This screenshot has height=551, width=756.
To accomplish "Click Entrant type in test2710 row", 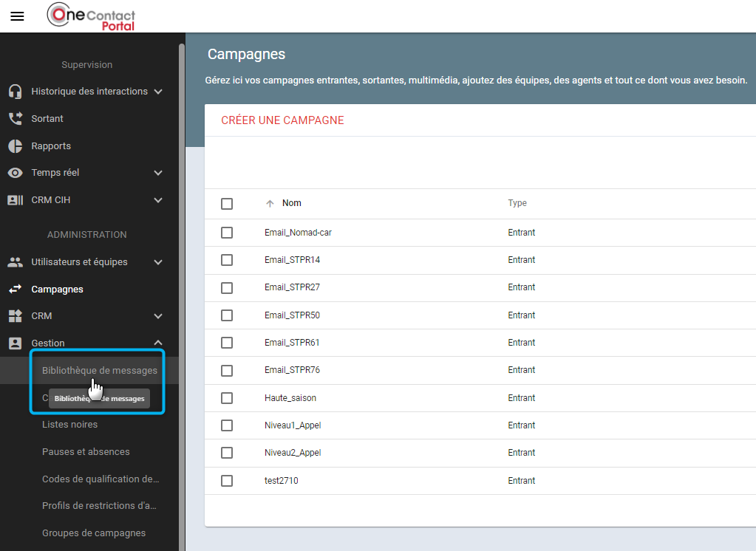I will click(x=521, y=481).
